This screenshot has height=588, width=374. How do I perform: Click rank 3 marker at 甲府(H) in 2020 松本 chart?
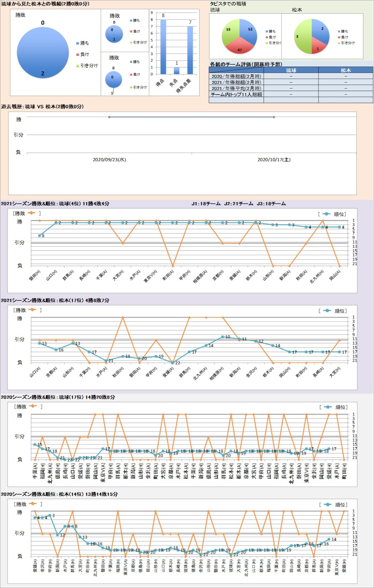tap(50, 515)
